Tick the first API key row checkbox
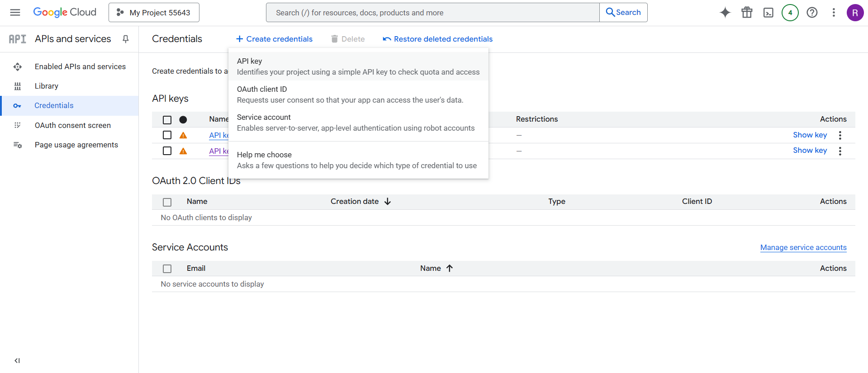 (167, 135)
